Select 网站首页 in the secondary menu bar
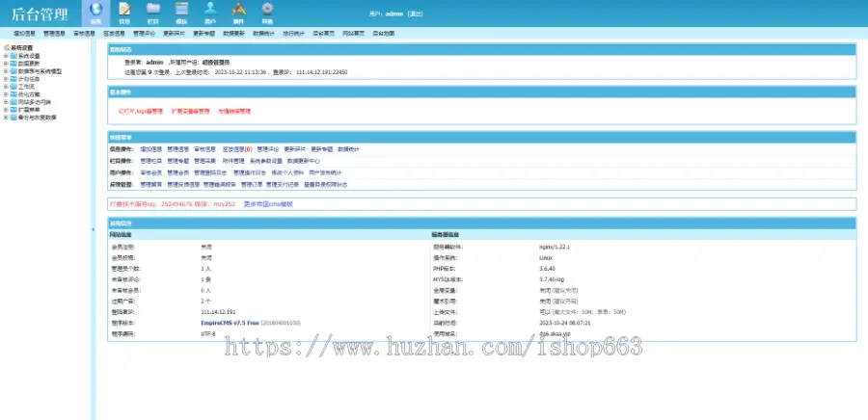Screen dimensions: 868x420 pyautogui.click(x=353, y=34)
